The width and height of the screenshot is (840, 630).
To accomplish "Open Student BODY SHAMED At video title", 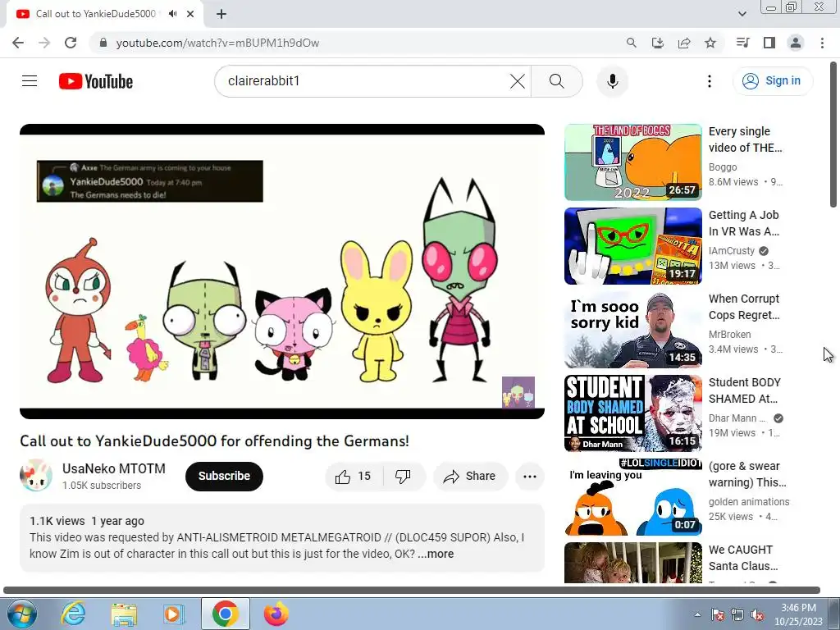I will (745, 390).
